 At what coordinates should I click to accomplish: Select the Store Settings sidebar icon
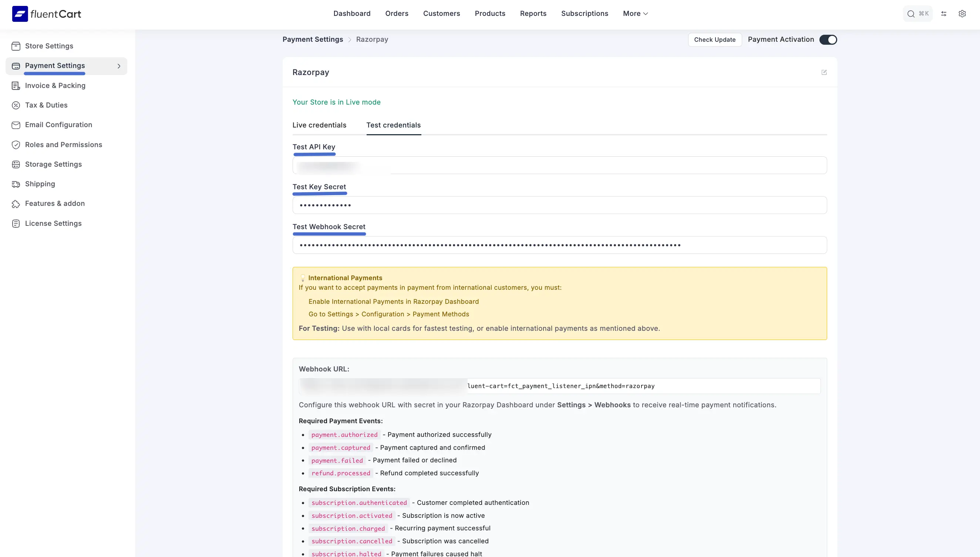point(16,46)
